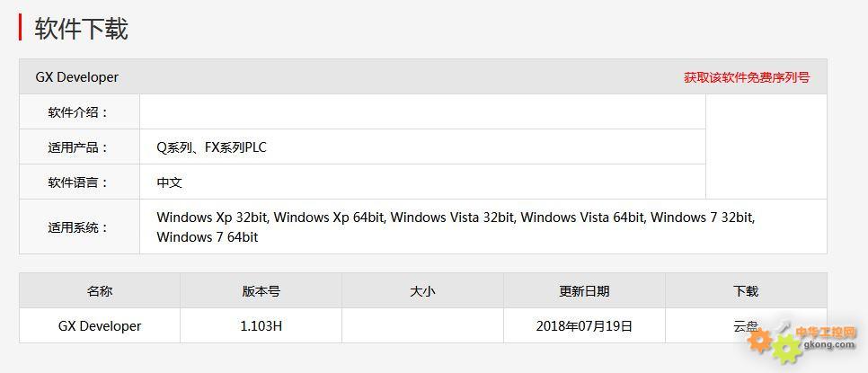868x373 pixels.
Task: Click the date 2018年07月19日 cell
Action: tap(584, 326)
